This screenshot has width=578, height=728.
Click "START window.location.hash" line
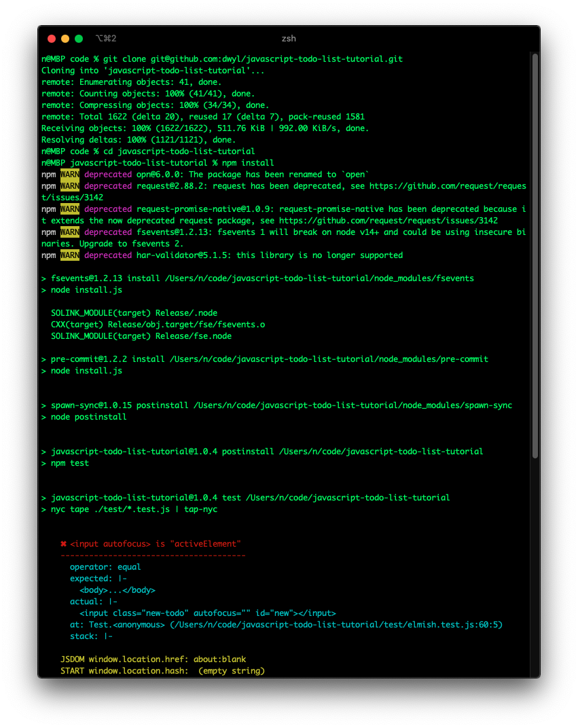click(x=162, y=671)
